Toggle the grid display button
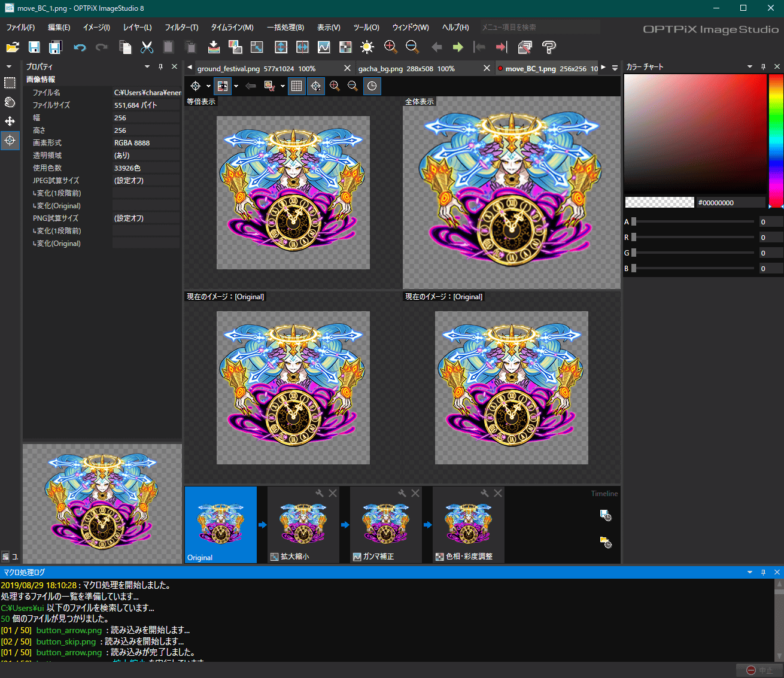The width and height of the screenshot is (784, 678). [296, 86]
